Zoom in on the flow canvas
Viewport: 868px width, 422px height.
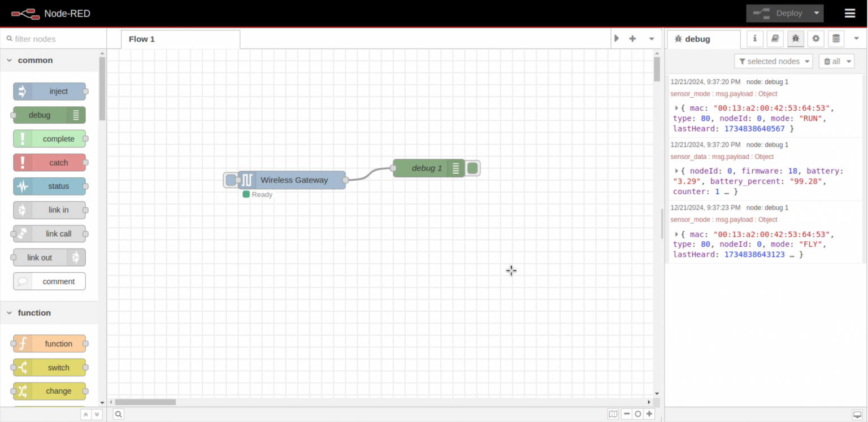[x=649, y=414]
